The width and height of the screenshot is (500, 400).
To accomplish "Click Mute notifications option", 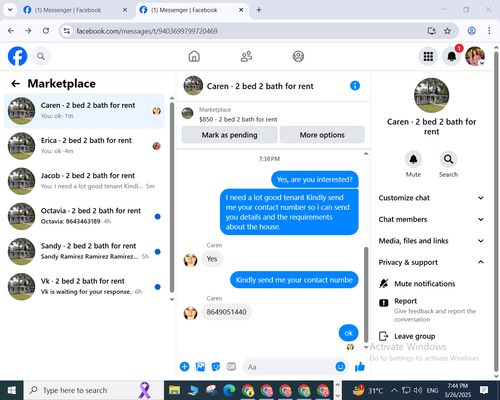I will point(431,284).
